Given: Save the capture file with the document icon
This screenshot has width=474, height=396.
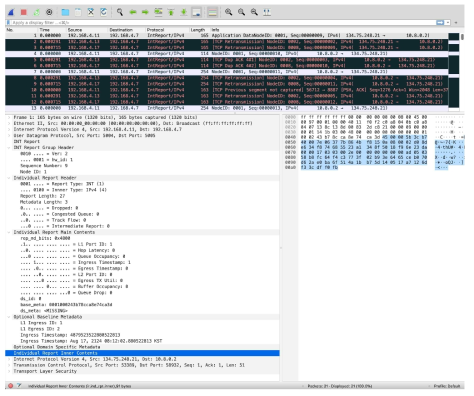Looking at the screenshot, I should [x=78, y=12].
